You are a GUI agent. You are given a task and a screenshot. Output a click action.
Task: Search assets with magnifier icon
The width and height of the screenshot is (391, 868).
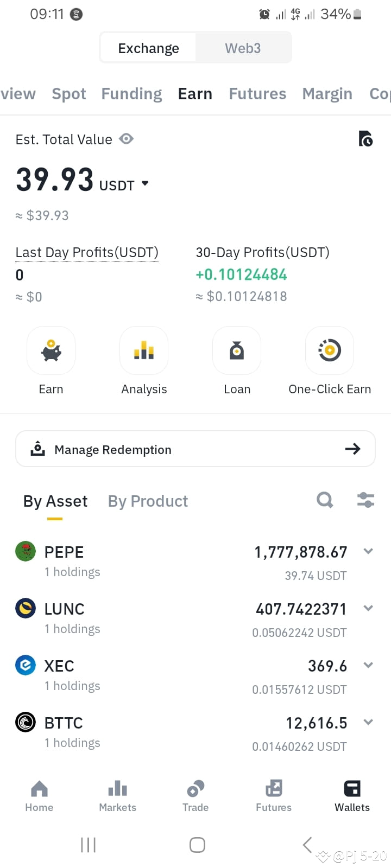pos(325,500)
